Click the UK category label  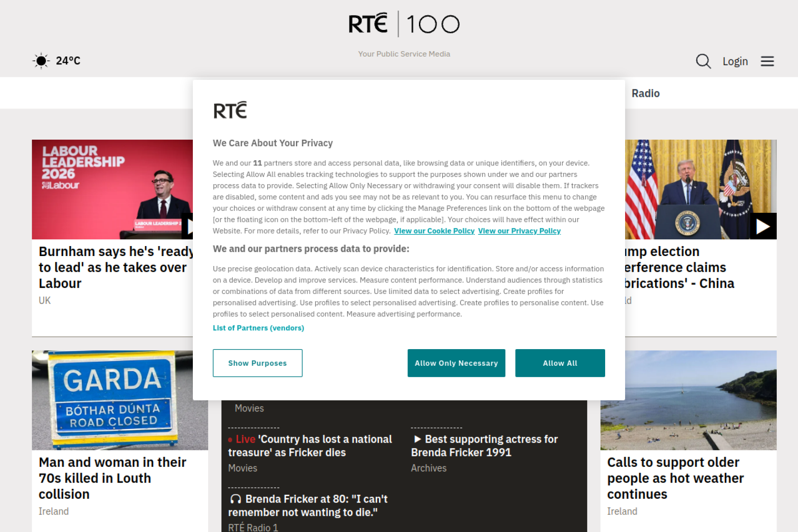(44, 300)
